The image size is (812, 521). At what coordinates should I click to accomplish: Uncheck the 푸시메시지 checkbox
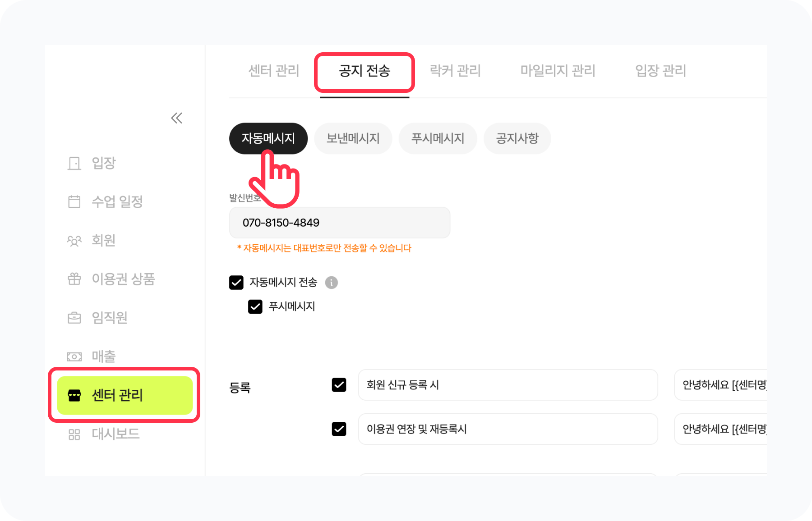255,306
